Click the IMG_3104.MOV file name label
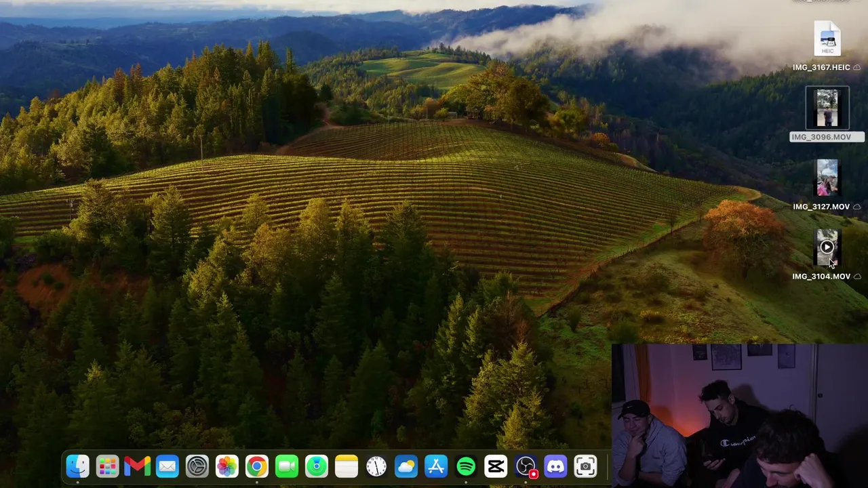868x488 pixels. (x=821, y=277)
